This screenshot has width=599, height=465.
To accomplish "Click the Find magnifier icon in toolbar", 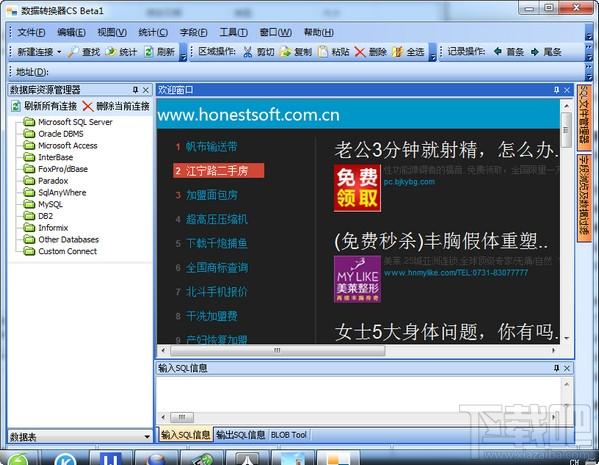I will click(x=73, y=52).
